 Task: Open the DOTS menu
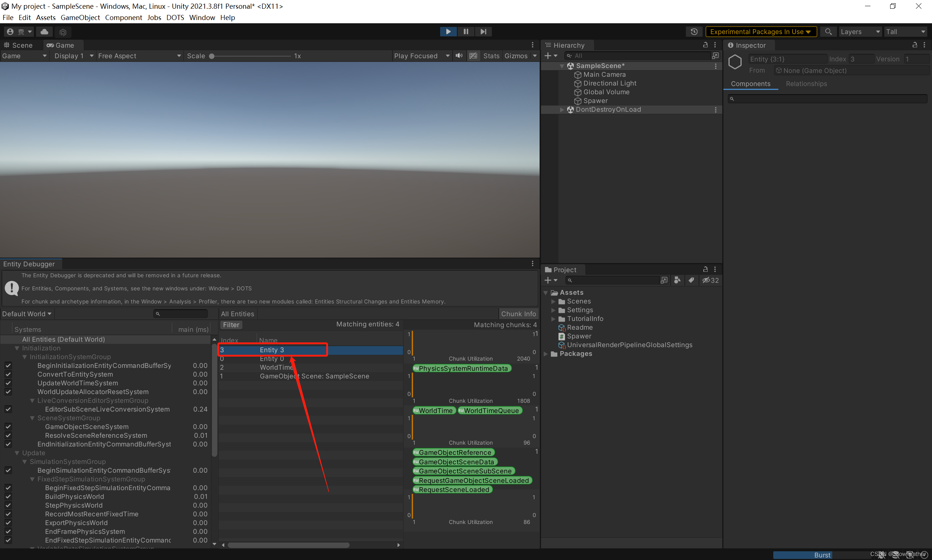click(175, 17)
